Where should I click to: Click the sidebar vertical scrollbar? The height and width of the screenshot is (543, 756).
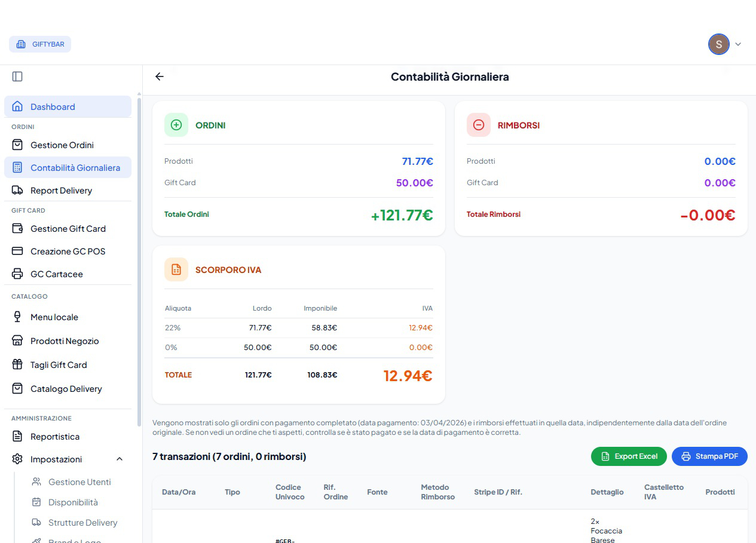coord(139,251)
